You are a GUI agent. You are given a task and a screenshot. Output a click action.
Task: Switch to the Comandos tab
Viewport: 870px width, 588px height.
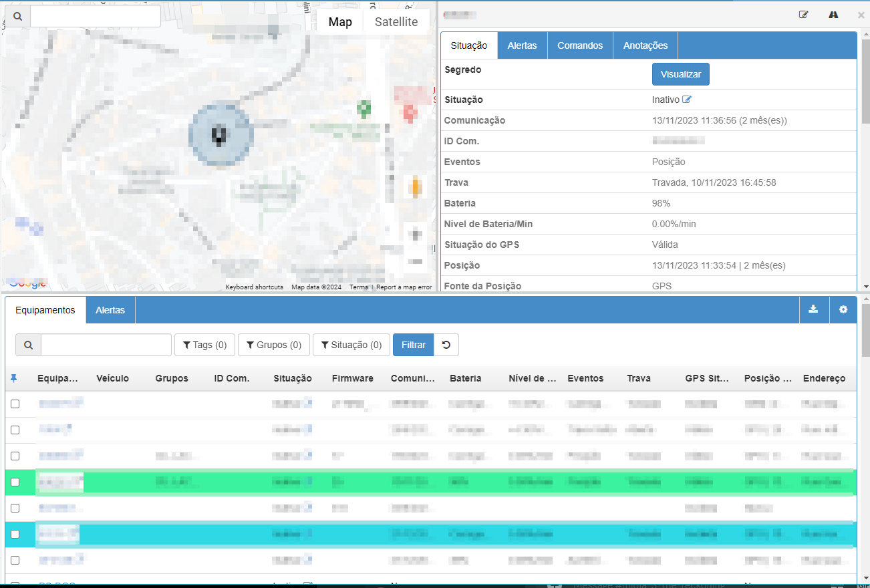tap(580, 45)
